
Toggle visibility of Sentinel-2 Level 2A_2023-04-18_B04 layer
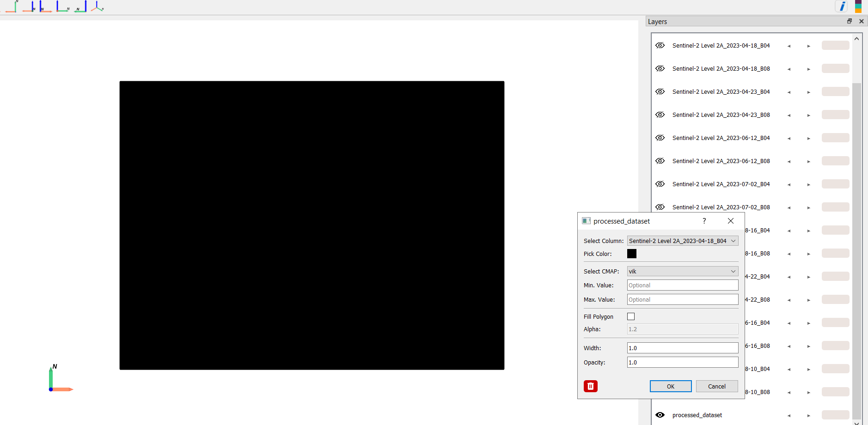click(x=660, y=45)
